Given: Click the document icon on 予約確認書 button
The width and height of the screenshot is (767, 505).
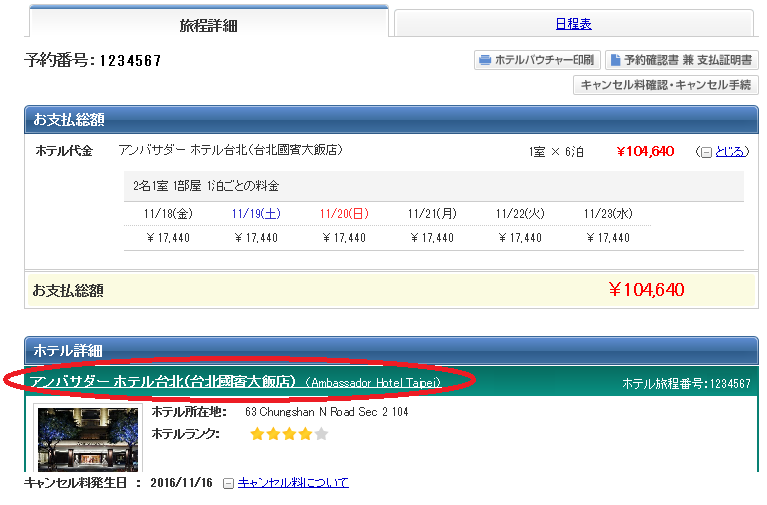Looking at the screenshot, I should pos(616,60).
